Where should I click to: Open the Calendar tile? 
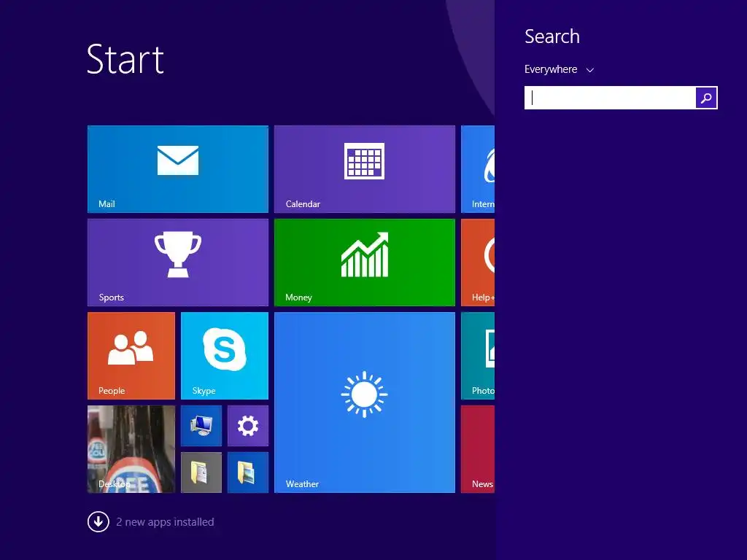(365, 169)
